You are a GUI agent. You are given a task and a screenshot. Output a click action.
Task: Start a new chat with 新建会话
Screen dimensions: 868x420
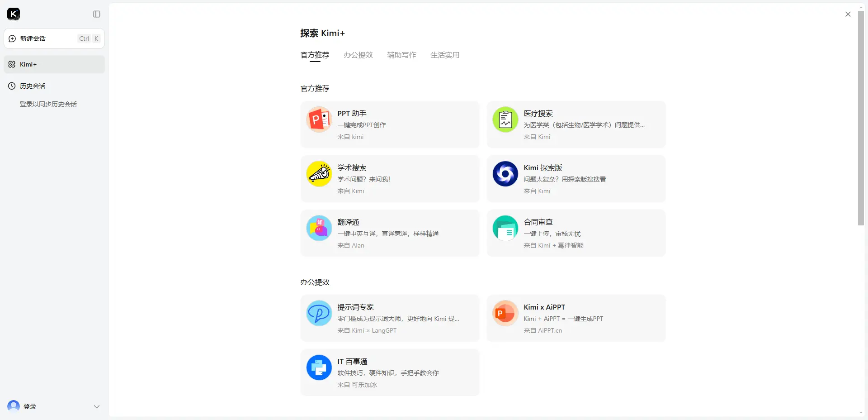click(x=54, y=38)
